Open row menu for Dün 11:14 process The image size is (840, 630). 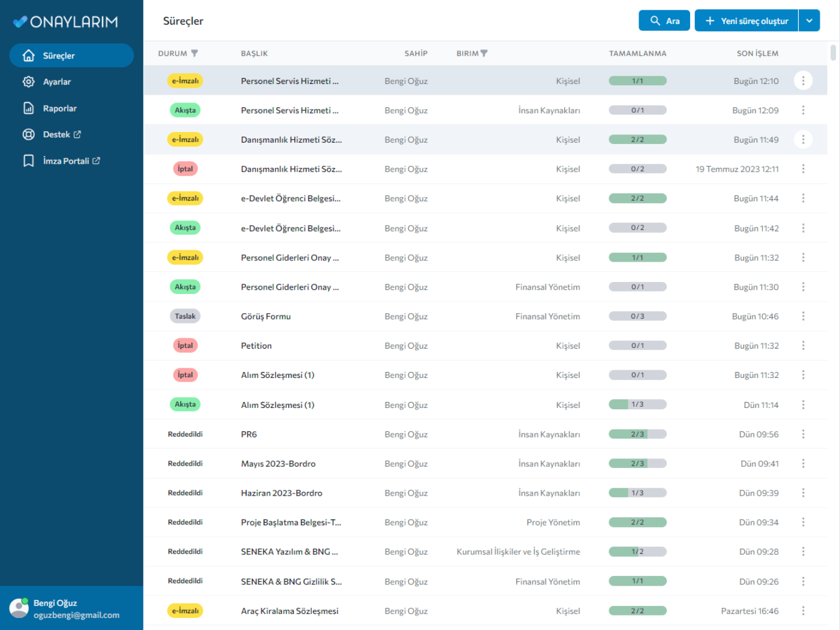pos(803,405)
